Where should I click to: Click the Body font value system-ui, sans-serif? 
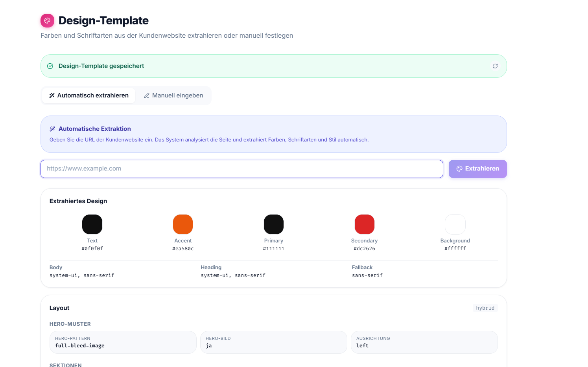tap(82, 275)
